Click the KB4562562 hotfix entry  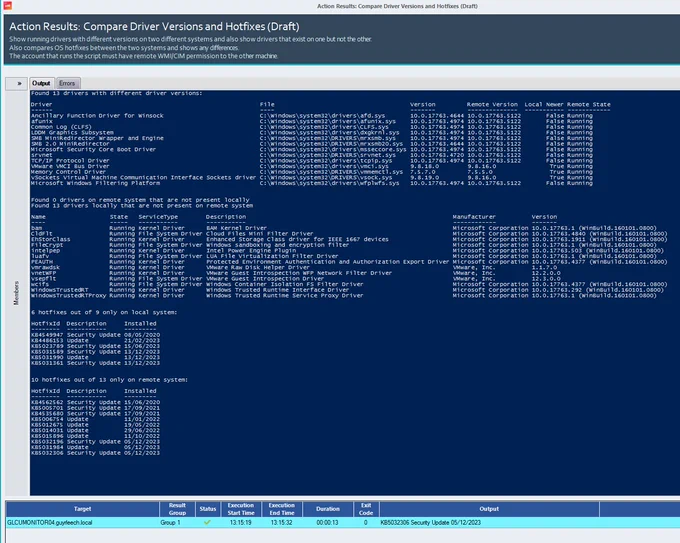95,402
